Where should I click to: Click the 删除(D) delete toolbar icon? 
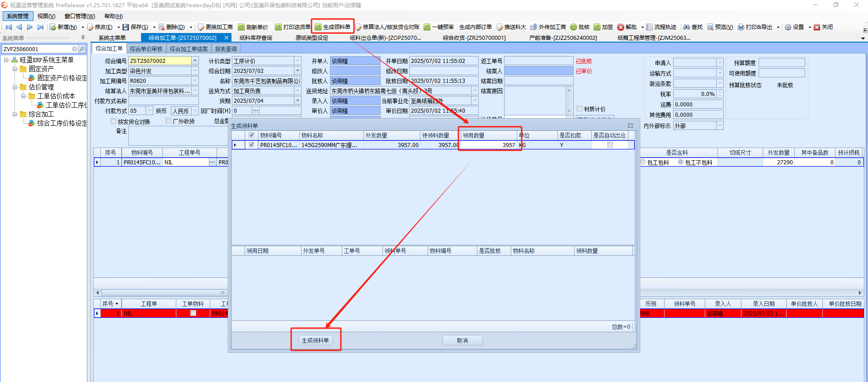point(161,27)
